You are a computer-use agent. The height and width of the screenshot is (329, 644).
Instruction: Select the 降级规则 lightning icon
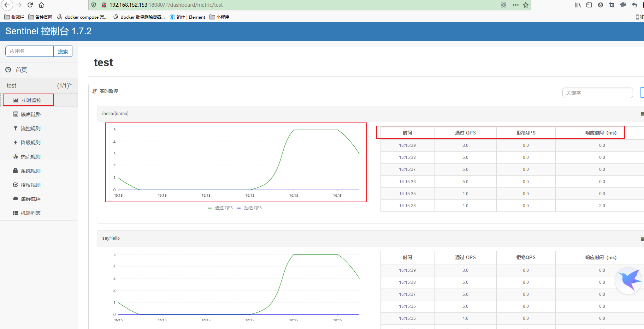point(16,142)
